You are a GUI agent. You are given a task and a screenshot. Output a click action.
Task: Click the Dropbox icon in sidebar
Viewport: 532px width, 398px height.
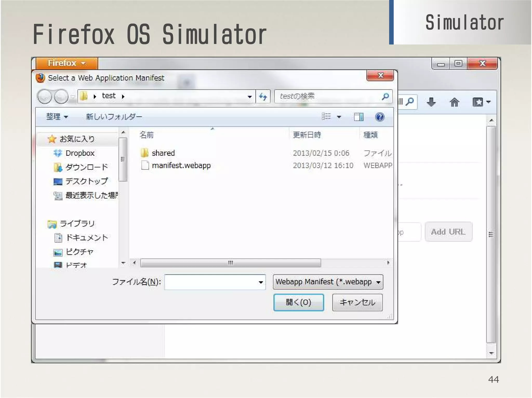[x=58, y=153]
